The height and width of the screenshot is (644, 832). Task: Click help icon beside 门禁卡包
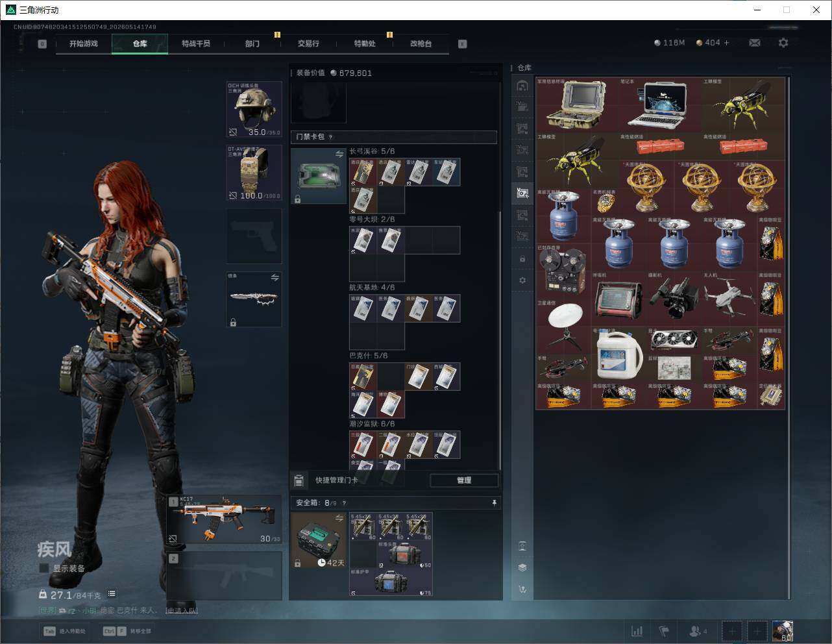click(331, 137)
